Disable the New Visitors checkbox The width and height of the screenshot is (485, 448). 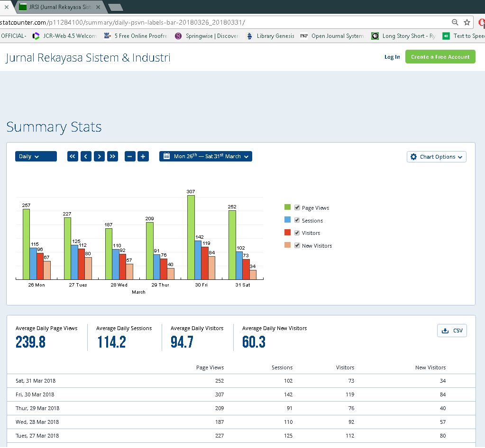(x=297, y=245)
